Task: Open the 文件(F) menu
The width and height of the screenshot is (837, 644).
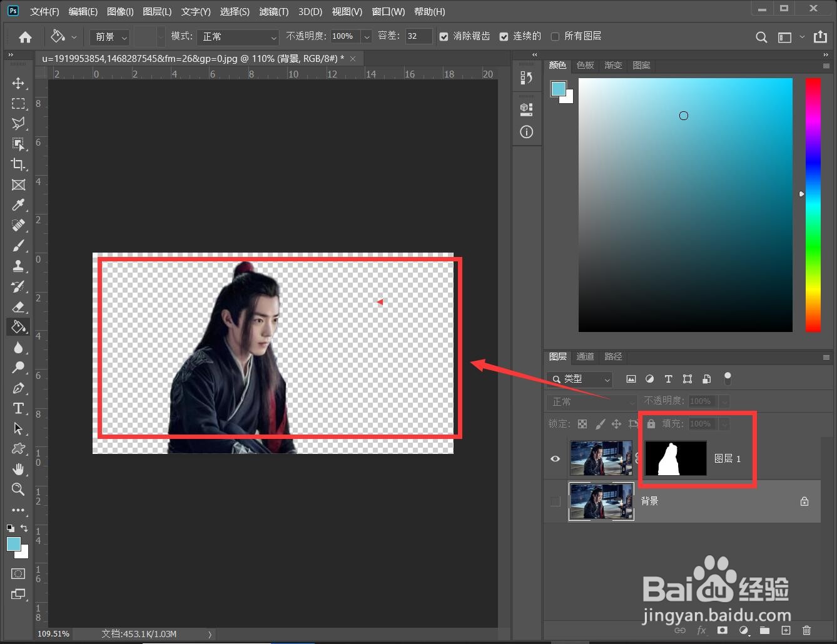Action: coord(44,11)
